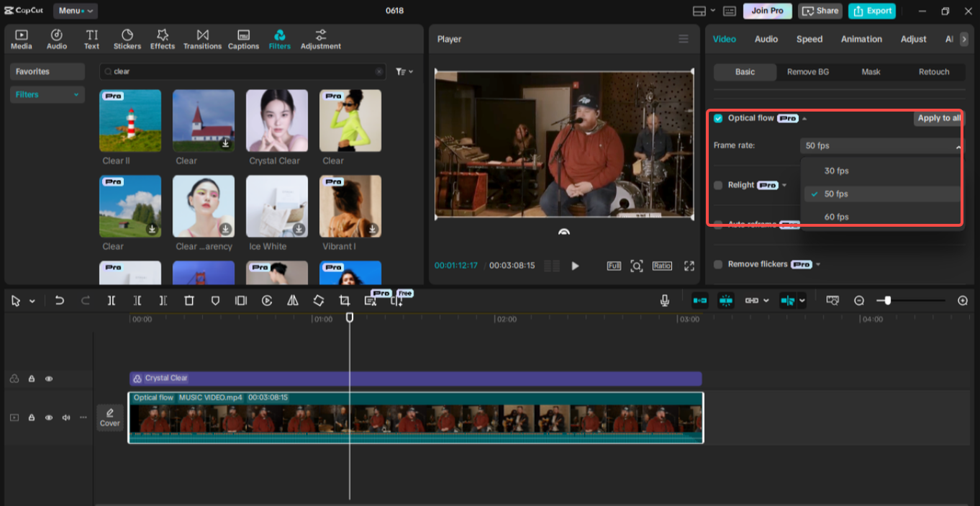The width and height of the screenshot is (980, 506).
Task: Open the Frame rate dropdown
Action: [x=881, y=145]
